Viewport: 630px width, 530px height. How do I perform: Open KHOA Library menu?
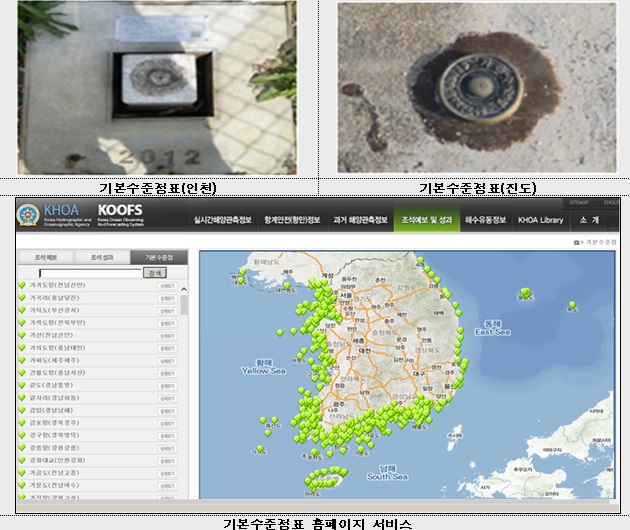540,220
